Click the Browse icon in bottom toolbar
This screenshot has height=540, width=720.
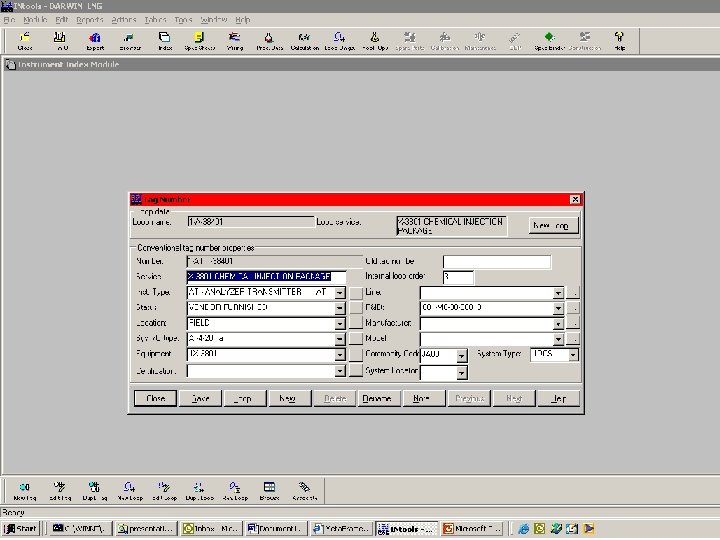[270, 491]
